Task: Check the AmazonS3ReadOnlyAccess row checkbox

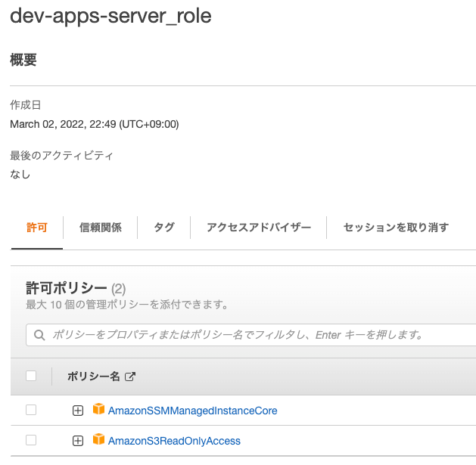Action: (31, 440)
